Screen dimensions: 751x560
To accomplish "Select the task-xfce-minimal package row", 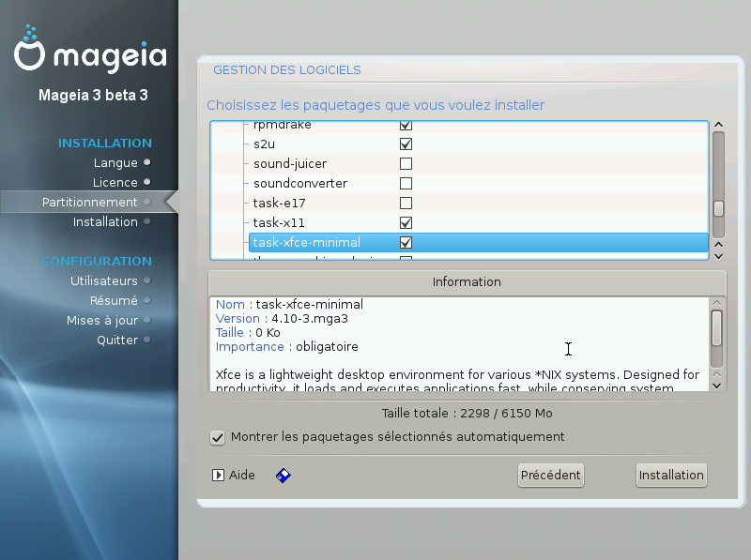I will point(479,243).
